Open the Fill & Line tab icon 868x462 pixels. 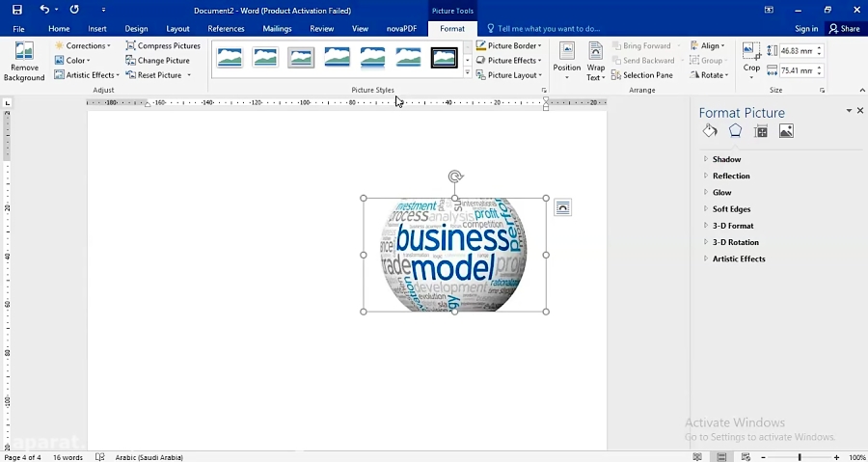pyautogui.click(x=710, y=131)
